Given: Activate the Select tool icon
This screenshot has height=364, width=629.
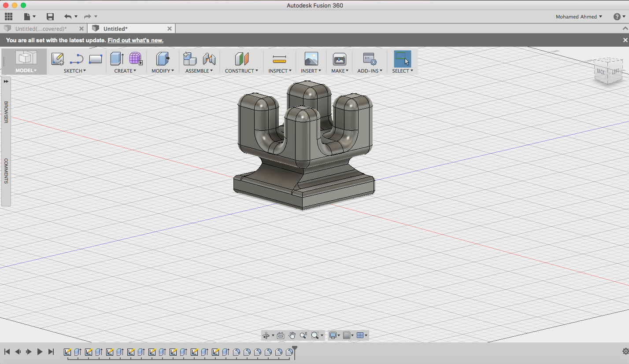Looking at the screenshot, I should [x=403, y=59].
